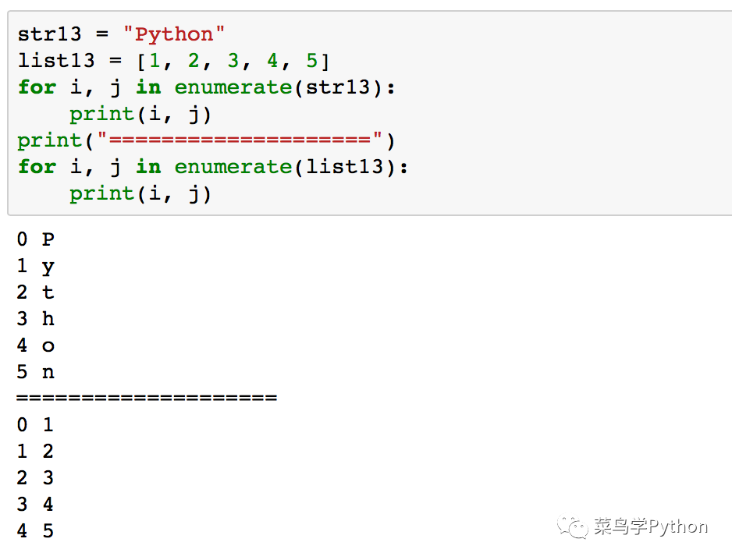The height and width of the screenshot is (560, 732).
Task: Click output line "2 3"
Action: [x=35, y=478]
